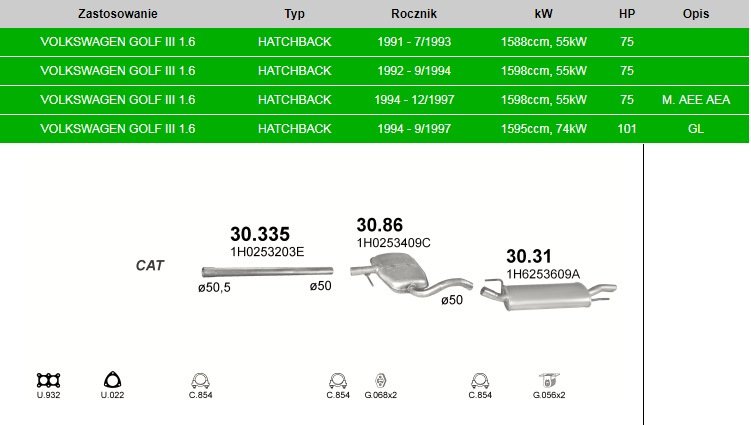Click ø50 label under the 30.335 pipe
The height and width of the screenshot is (425, 751).
(x=320, y=286)
